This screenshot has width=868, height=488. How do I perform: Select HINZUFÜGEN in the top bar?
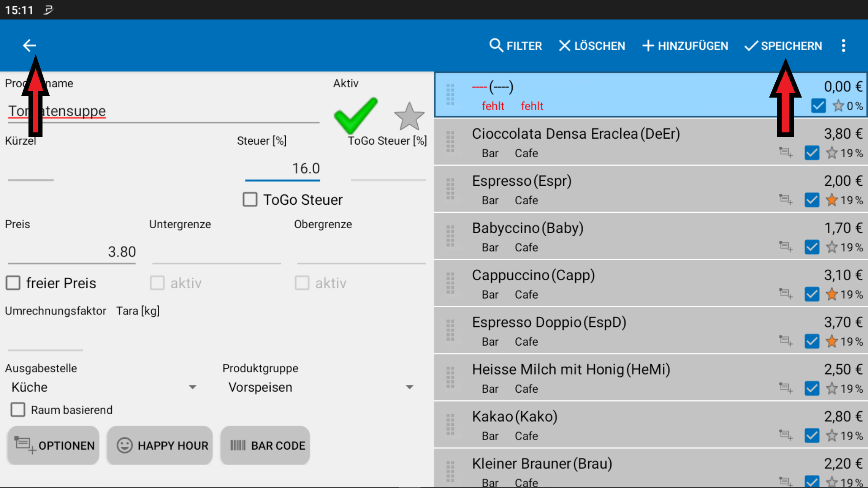tap(685, 46)
